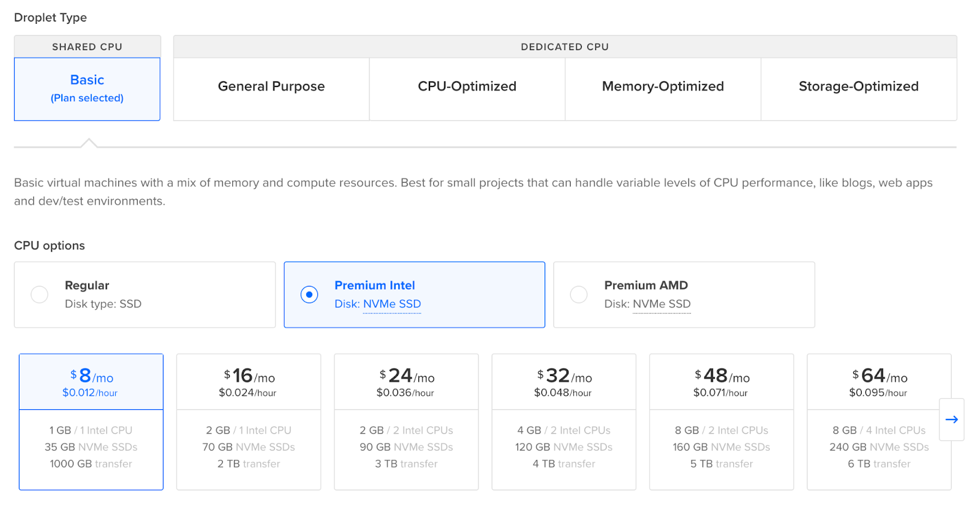This screenshot has width=980, height=512.
Task: Open the CPU-Optimized droplet tab
Action: click(467, 87)
